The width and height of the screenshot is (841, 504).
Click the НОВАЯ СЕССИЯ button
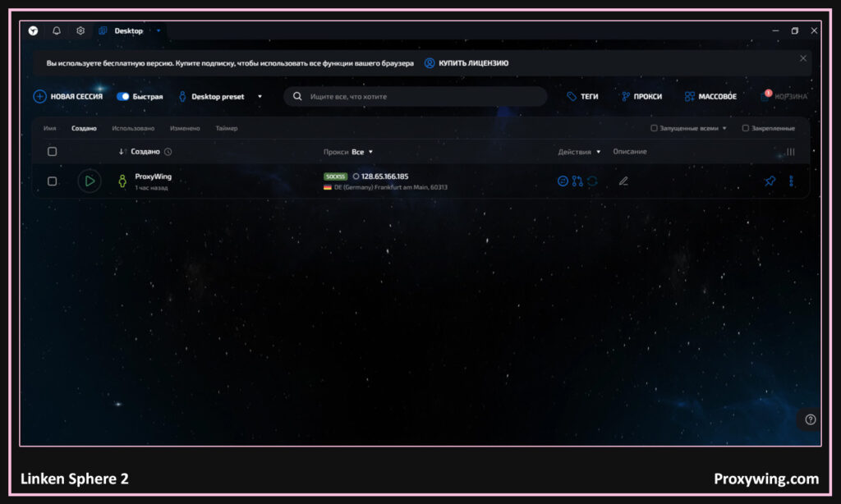68,97
